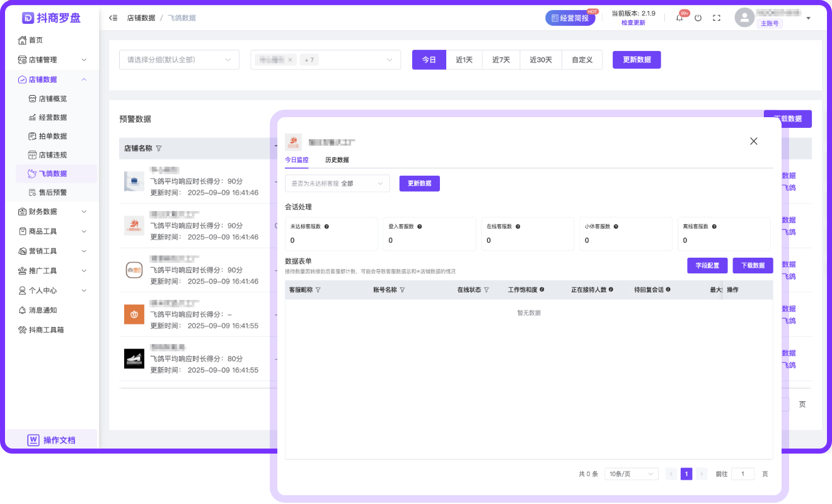Click help icon next to 工作饱和度
Image resolution: width=832 pixels, height=504 pixels.
point(541,290)
